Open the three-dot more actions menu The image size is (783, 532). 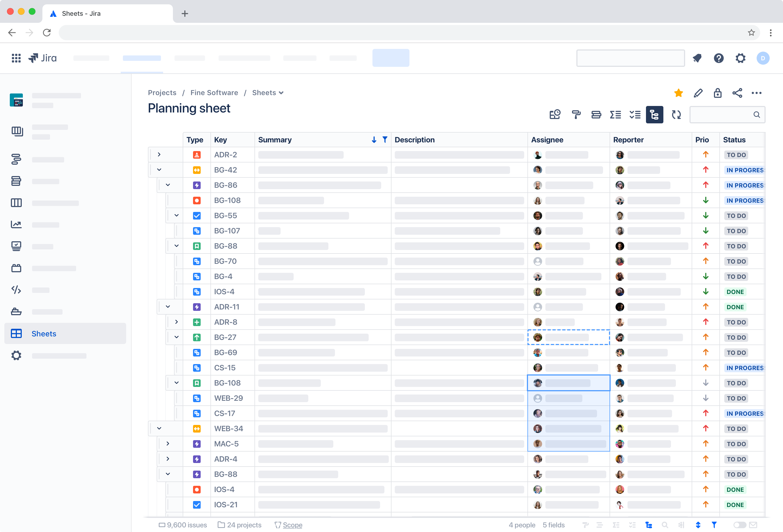click(756, 93)
